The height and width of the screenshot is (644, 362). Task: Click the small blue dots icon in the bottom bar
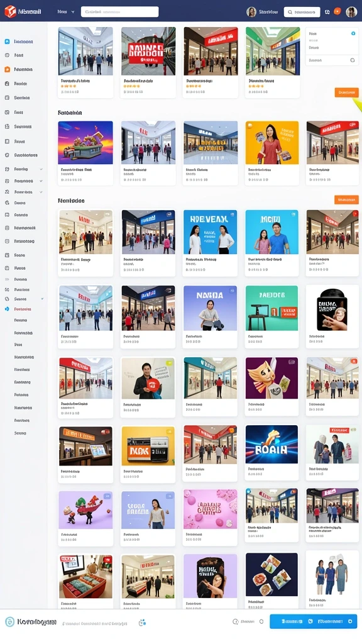(x=142, y=623)
